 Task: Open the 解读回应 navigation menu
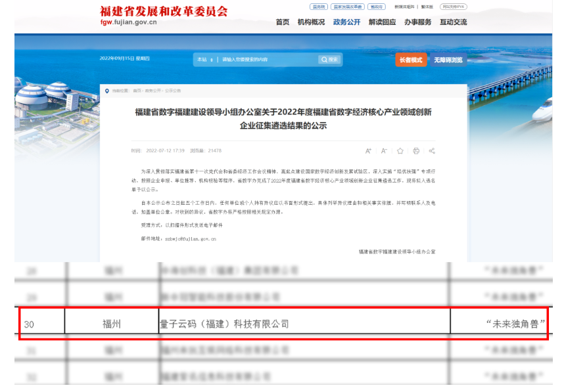383,22
